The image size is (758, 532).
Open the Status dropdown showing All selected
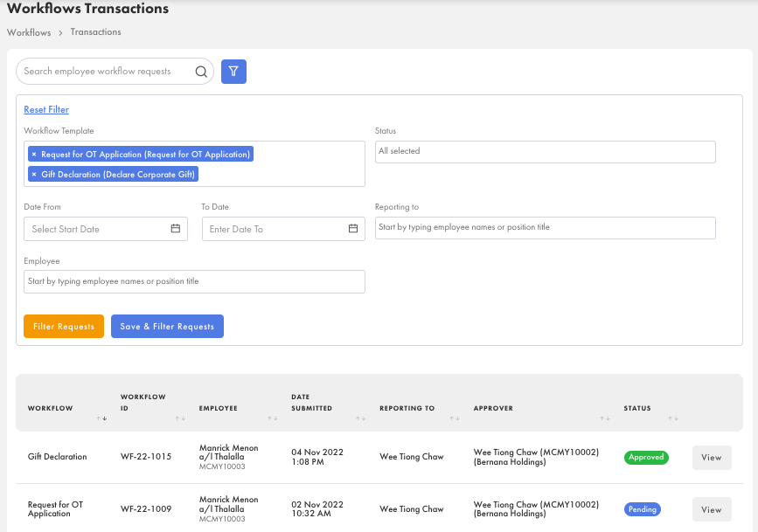point(545,151)
